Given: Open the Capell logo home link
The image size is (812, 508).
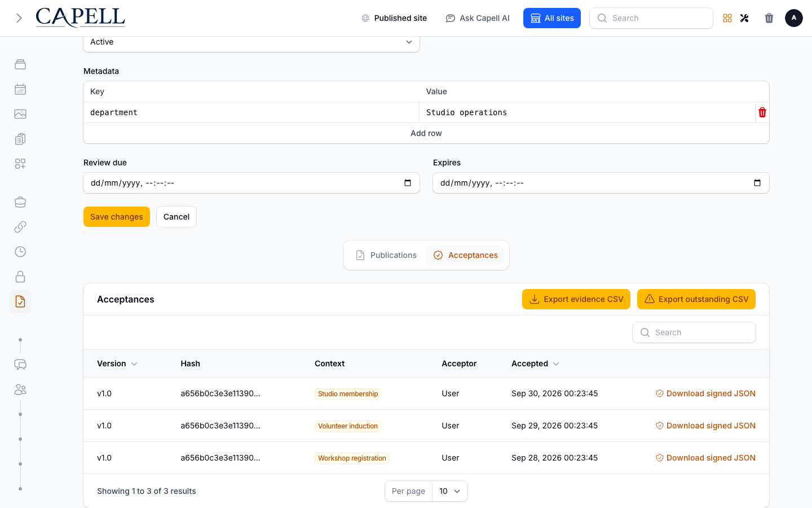Looking at the screenshot, I should point(81,17).
